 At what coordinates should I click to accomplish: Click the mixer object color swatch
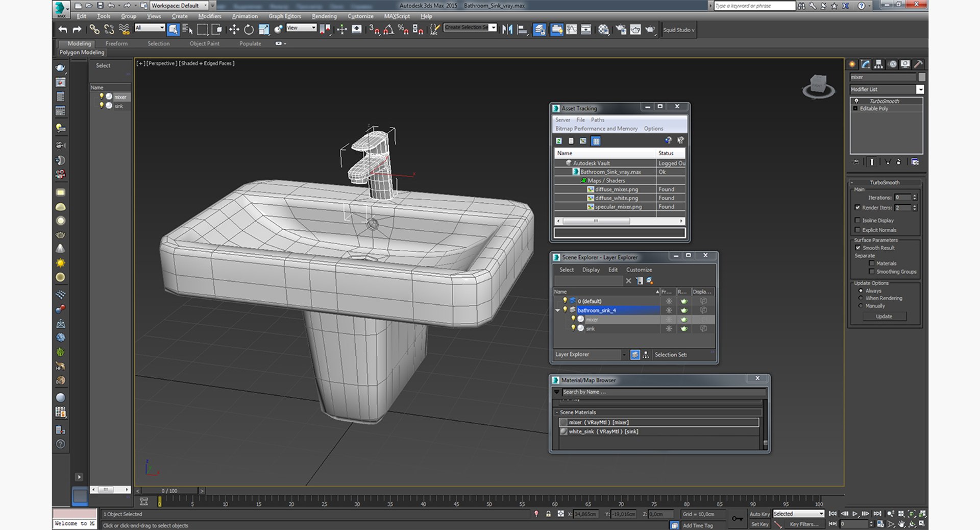click(x=922, y=77)
